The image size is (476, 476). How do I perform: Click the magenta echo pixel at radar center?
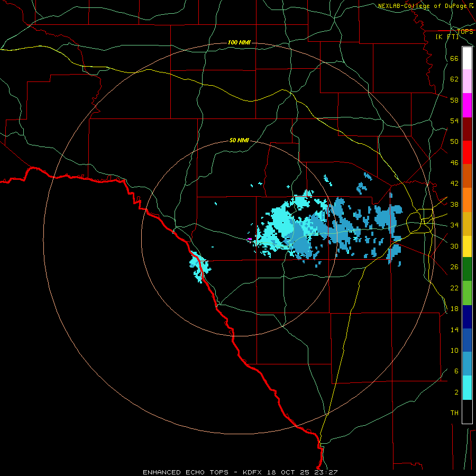point(250,239)
